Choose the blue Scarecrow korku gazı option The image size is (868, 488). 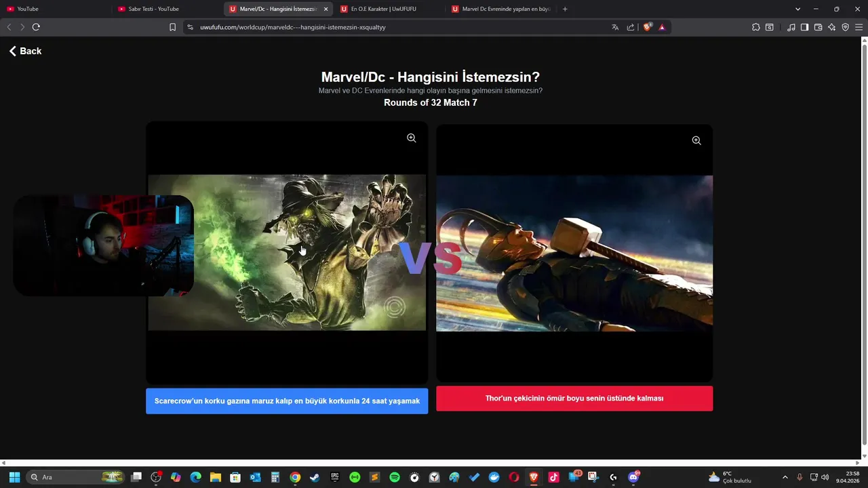click(287, 401)
